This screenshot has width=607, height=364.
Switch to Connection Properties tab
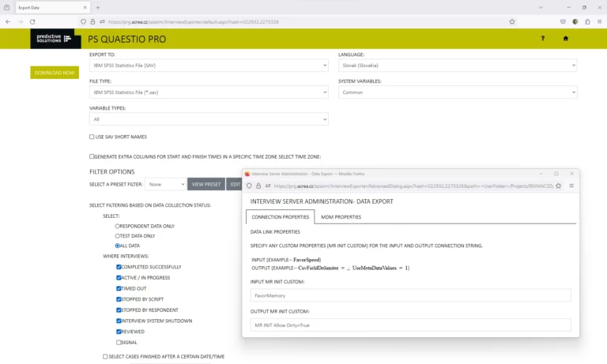click(x=281, y=217)
